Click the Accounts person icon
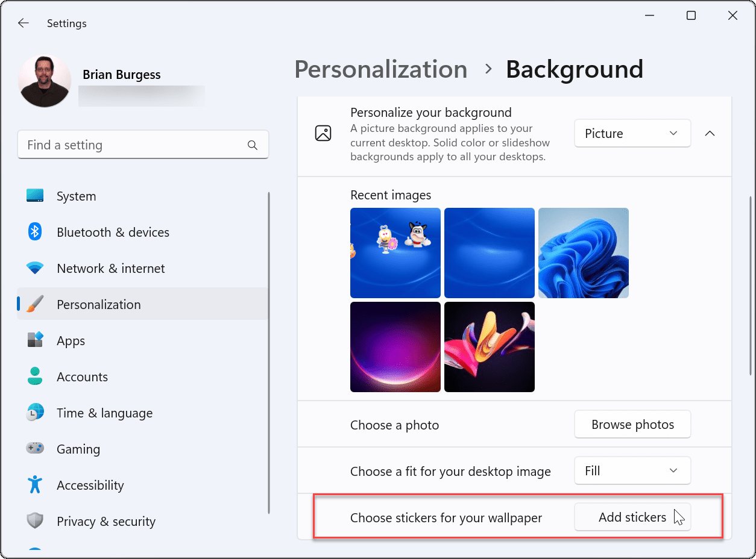 (35, 376)
